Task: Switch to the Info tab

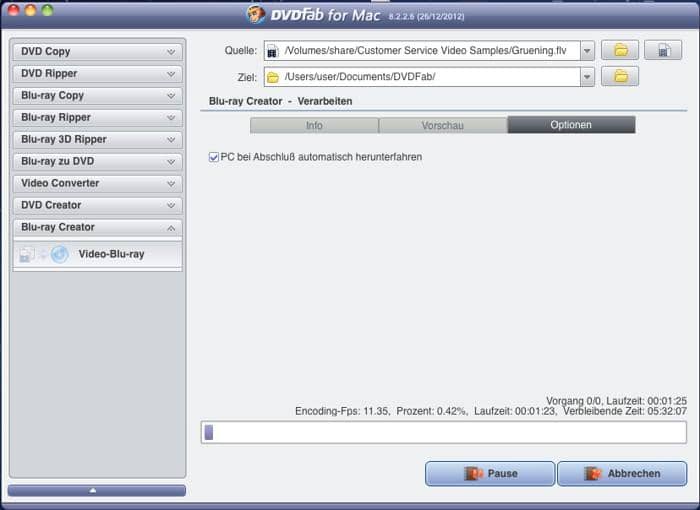Action: (x=314, y=125)
